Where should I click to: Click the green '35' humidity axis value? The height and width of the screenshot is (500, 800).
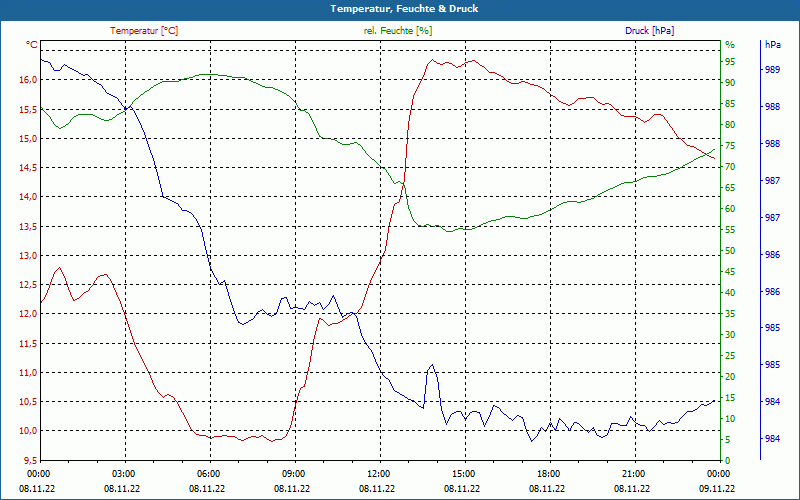(x=730, y=313)
